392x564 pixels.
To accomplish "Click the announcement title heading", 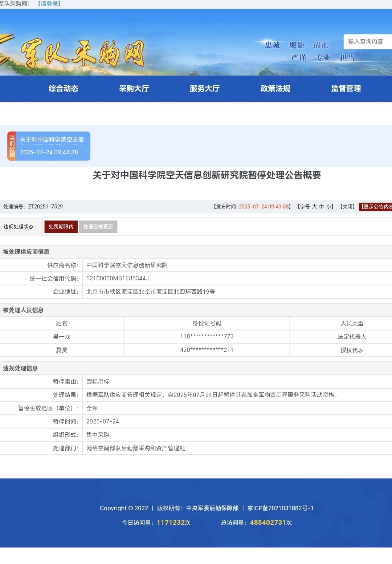I will (207, 175).
